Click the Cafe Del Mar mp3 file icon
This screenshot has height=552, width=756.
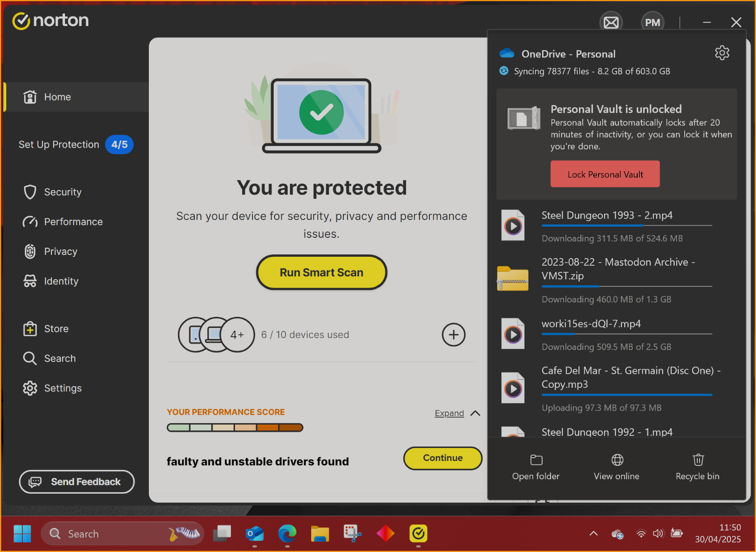point(513,388)
